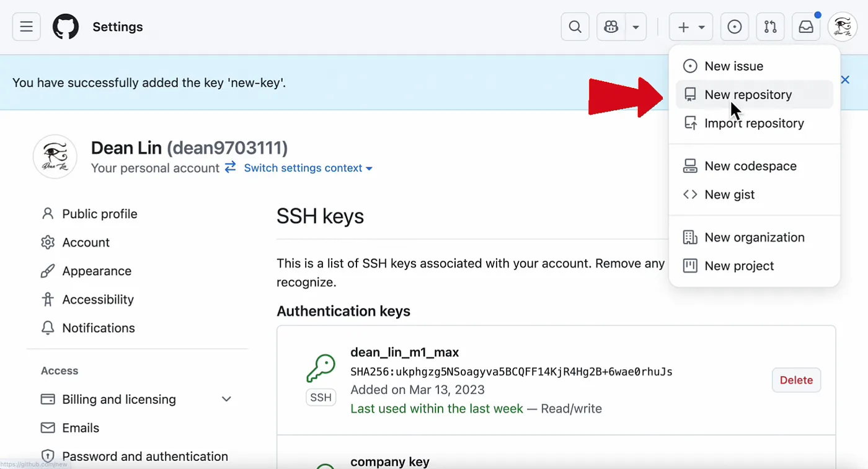
Task: Click the New project board icon
Action: tap(690, 266)
